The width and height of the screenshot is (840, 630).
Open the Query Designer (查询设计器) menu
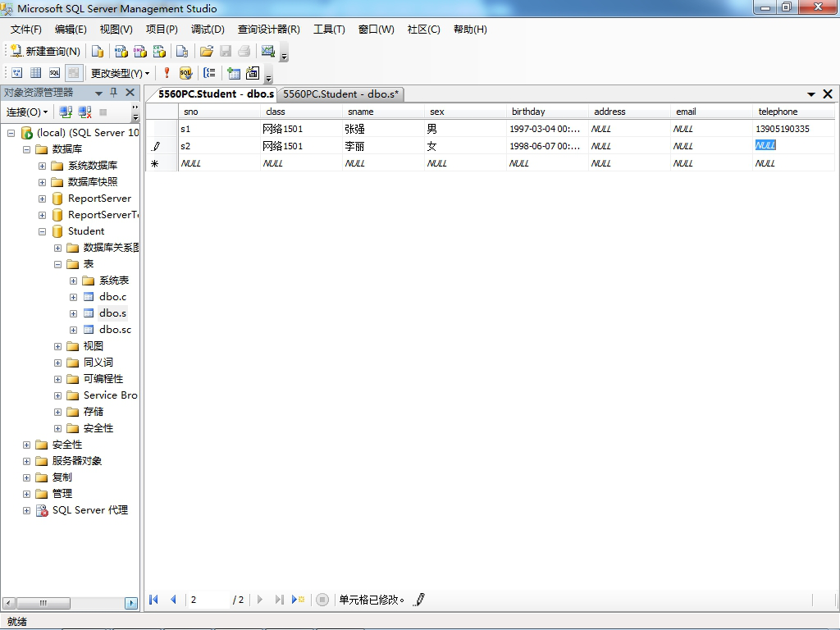tap(268, 30)
